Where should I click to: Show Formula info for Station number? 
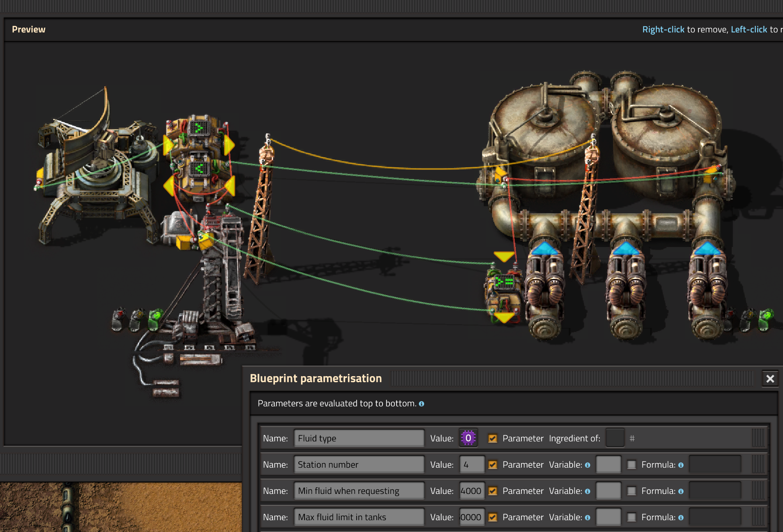(x=680, y=465)
